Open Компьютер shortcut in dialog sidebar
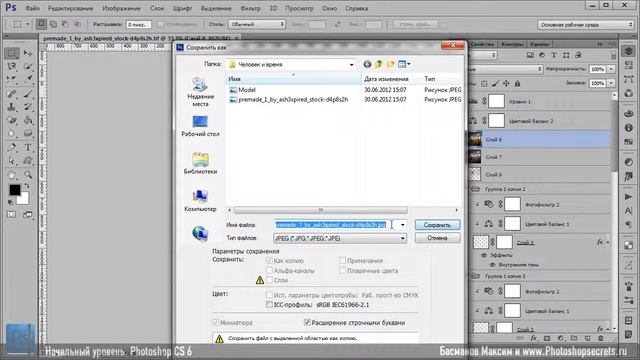The height and width of the screenshot is (360, 640). click(x=200, y=201)
